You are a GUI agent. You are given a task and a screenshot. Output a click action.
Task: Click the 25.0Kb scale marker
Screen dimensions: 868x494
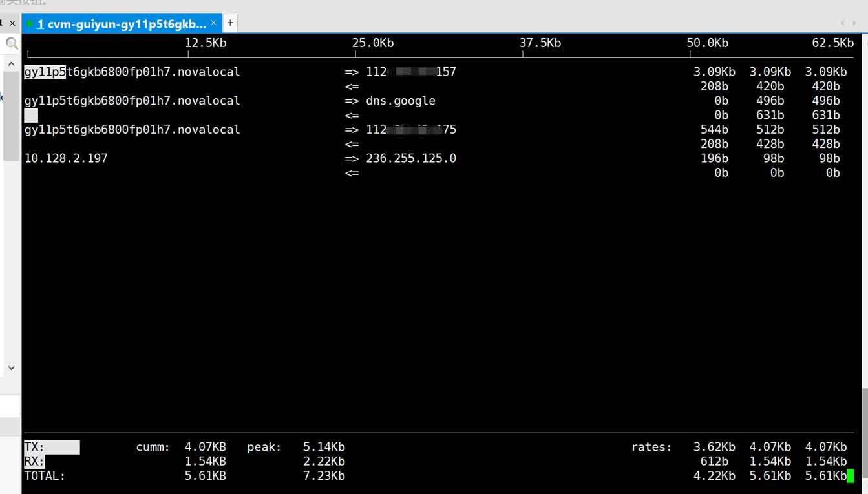[x=372, y=43]
